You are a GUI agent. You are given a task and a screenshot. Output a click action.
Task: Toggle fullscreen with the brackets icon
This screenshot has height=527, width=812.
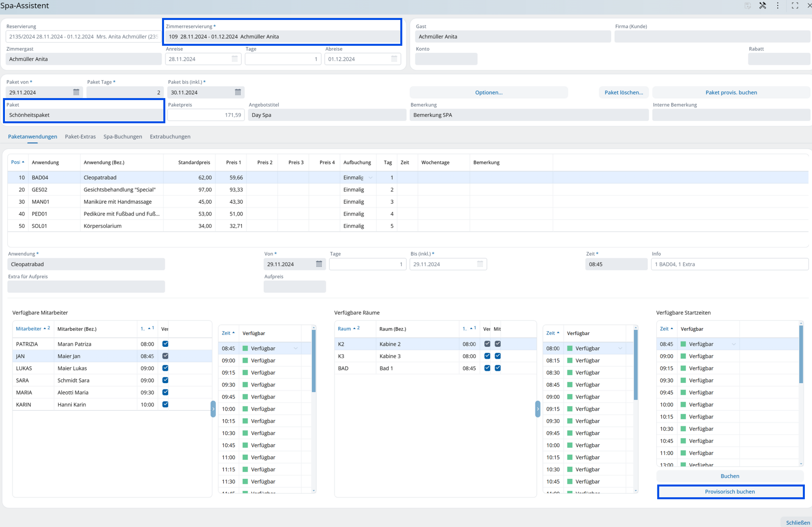click(x=795, y=6)
